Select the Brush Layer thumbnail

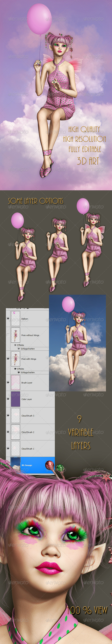(16, 383)
